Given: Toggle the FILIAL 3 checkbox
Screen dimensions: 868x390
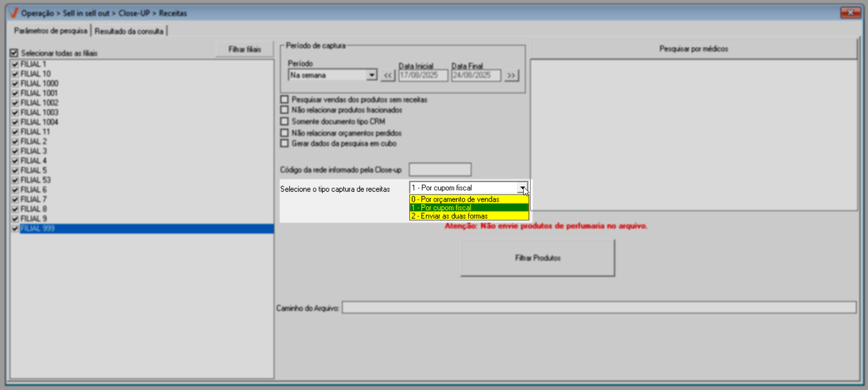Looking at the screenshot, I should (x=15, y=151).
